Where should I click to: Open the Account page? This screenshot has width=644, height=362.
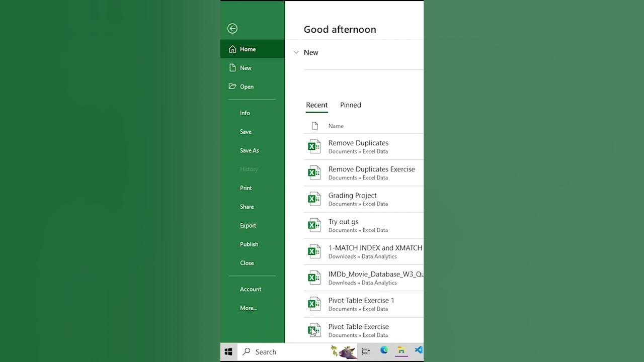coord(251,289)
